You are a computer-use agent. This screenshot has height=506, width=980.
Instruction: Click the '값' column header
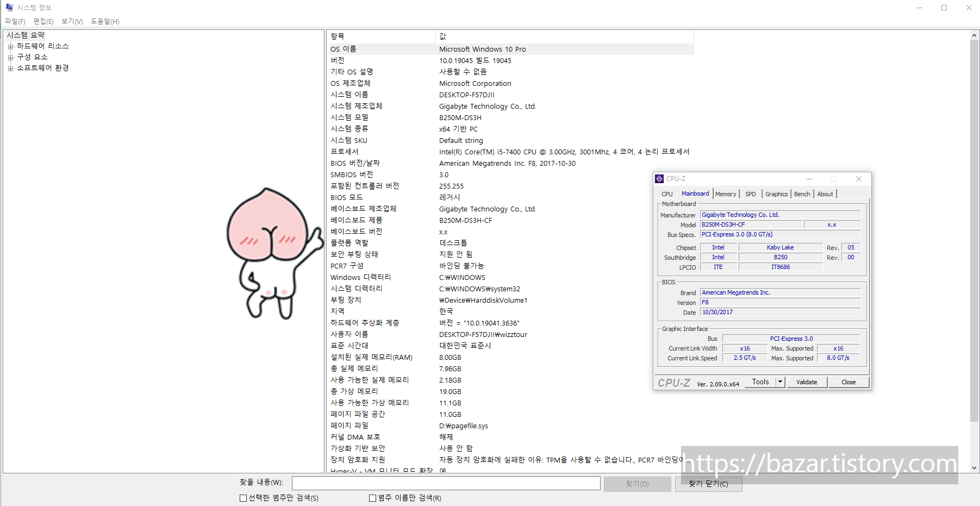click(x=565, y=36)
